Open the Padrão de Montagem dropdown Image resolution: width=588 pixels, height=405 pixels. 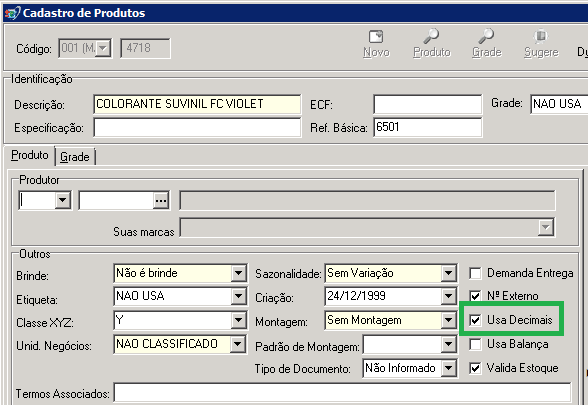tap(448, 344)
